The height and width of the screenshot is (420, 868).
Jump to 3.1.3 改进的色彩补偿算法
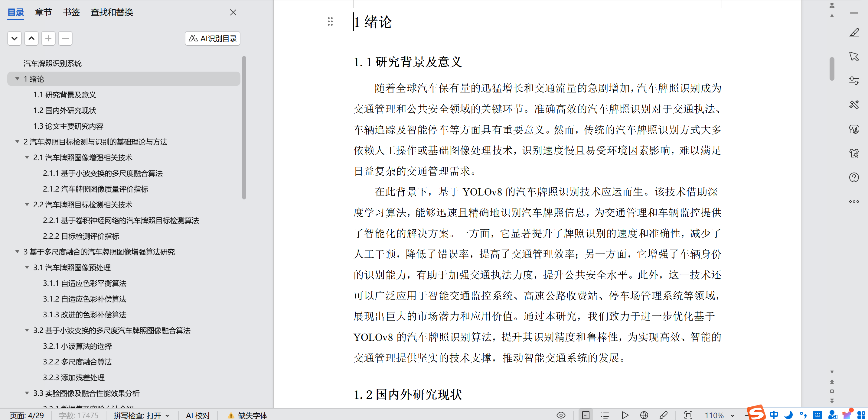(x=85, y=315)
